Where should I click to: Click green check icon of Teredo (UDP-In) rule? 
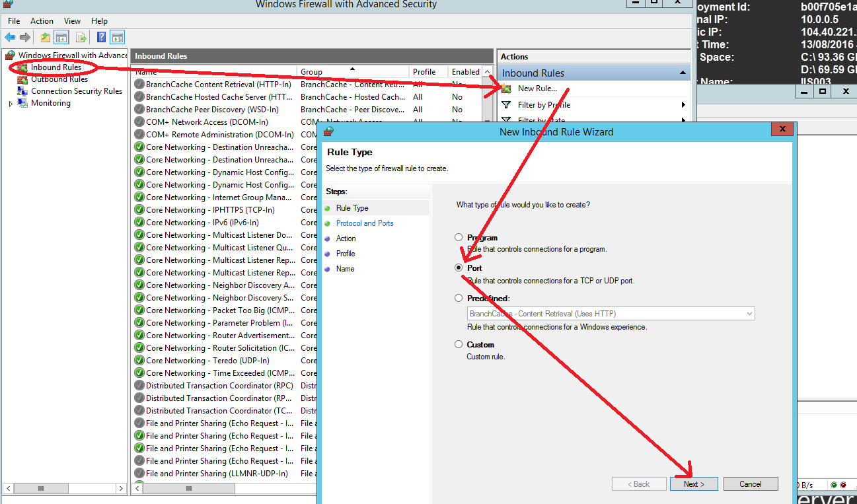tap(139, 361)
